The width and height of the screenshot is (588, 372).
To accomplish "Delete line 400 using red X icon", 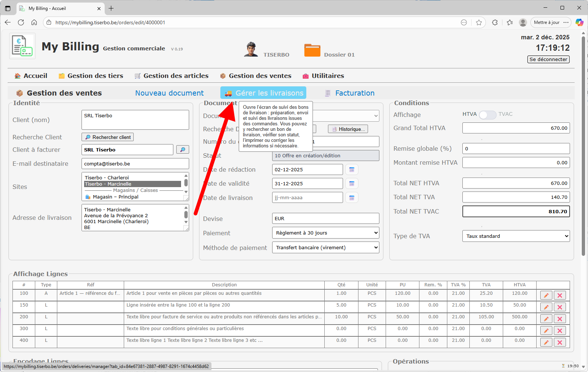I will click(x=560, y=342).
